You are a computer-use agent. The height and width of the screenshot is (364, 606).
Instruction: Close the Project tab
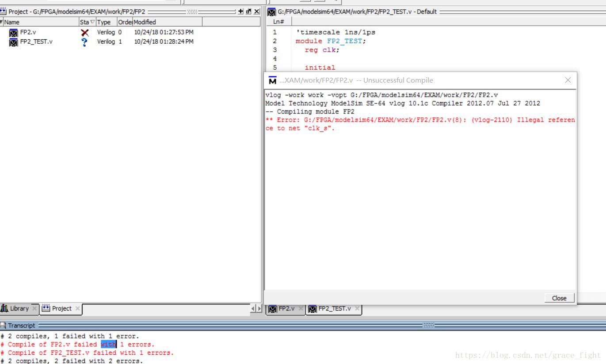pos(77,308)
